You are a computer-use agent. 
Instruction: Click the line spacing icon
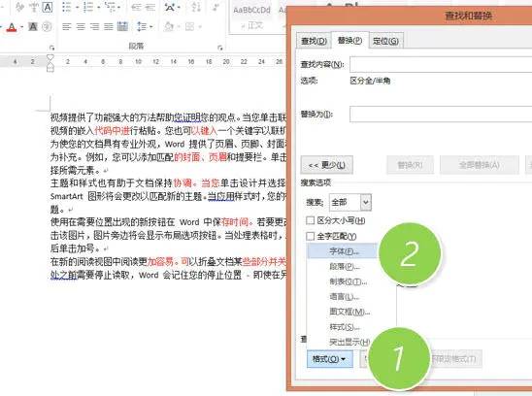point(141,26)
